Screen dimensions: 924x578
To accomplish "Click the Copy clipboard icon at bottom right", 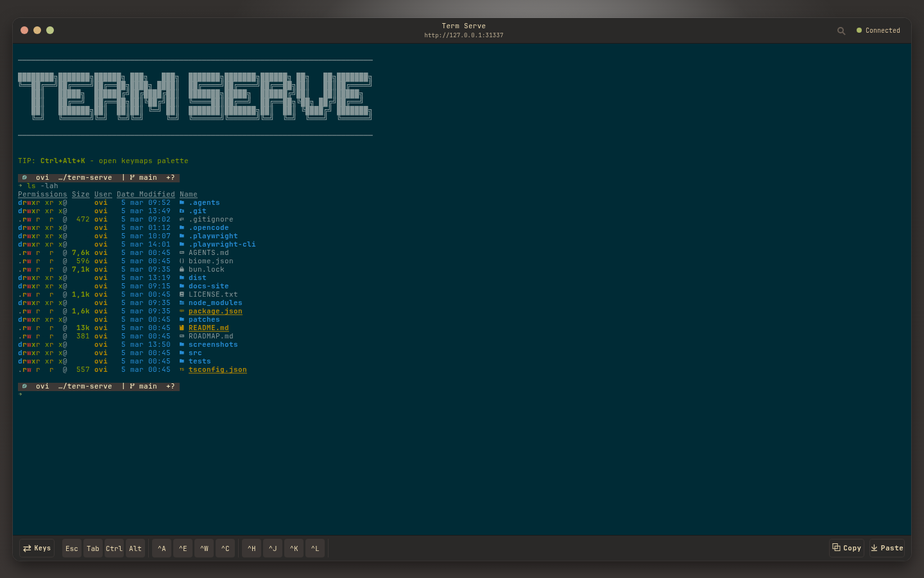I will 835,547.
